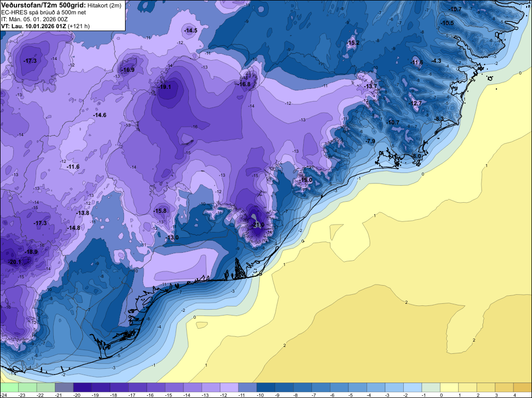Click the -15.2 temperature label

click(x=353, y=43)
